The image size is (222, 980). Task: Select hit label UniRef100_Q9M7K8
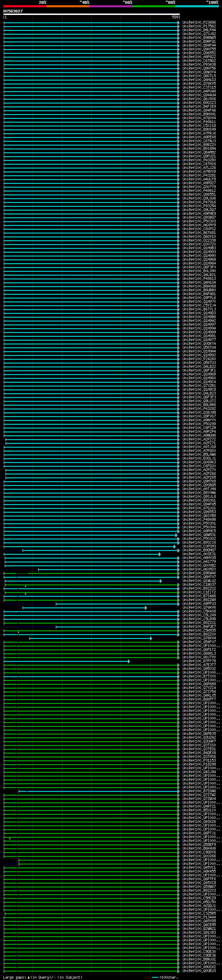199,481
